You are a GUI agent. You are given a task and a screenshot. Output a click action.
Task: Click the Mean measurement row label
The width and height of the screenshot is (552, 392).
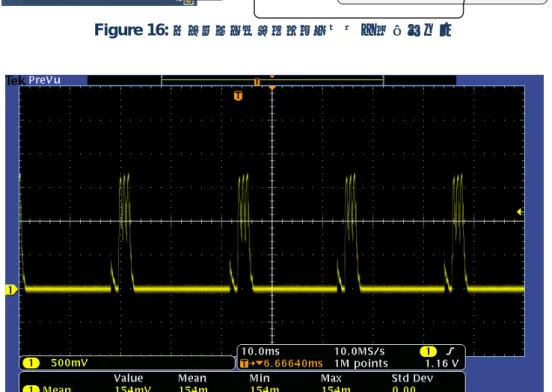click(57, 389)
